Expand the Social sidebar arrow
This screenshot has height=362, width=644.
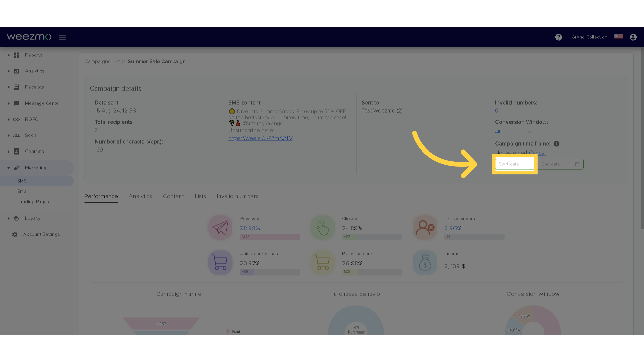click(x=9, y=135)
